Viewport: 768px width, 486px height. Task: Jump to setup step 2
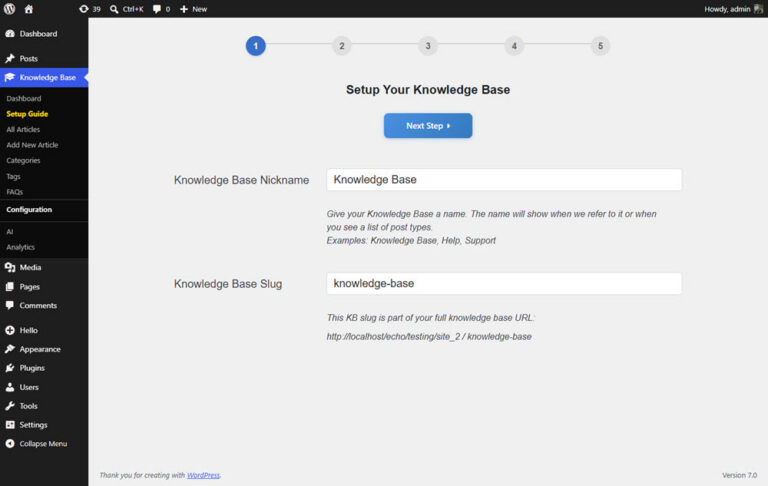[x=342, y=46]
